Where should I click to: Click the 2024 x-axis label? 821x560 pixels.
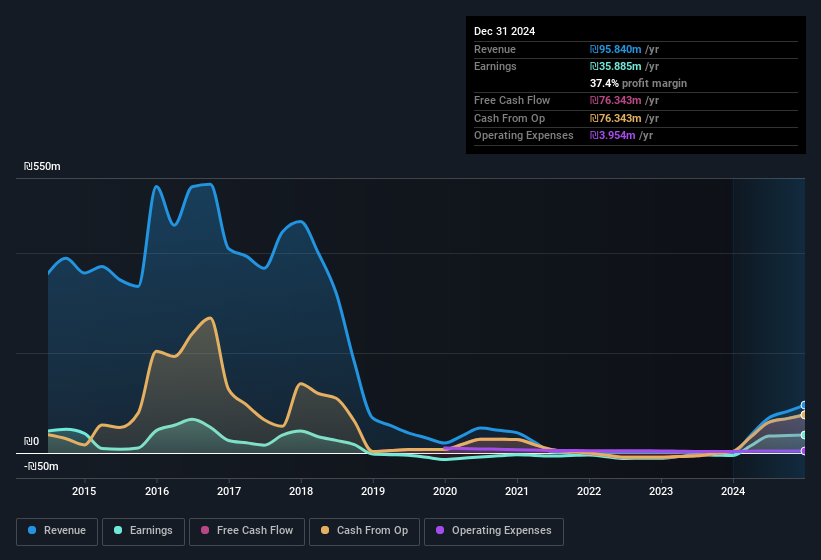point(733,491)
